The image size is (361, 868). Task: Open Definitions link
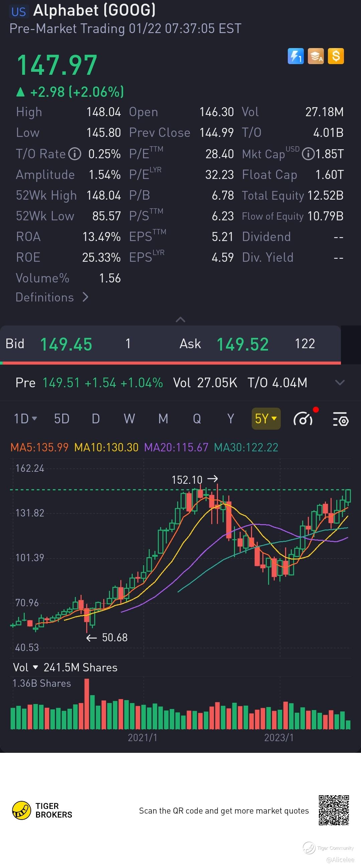52,297
